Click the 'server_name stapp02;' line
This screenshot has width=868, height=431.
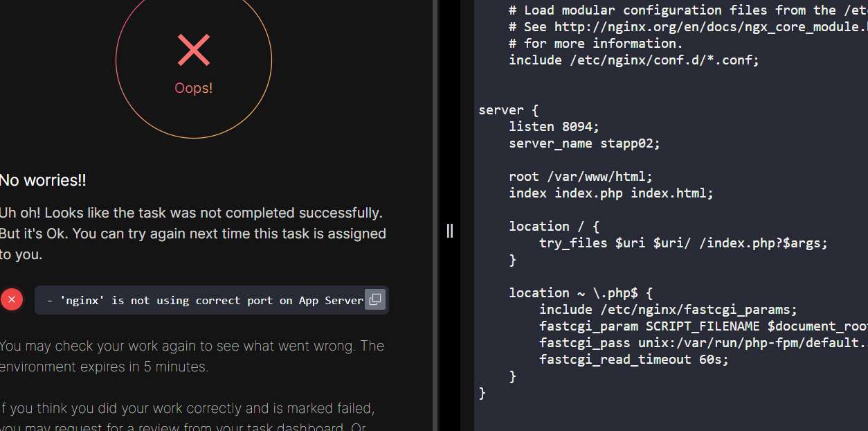tap(584, 143)
